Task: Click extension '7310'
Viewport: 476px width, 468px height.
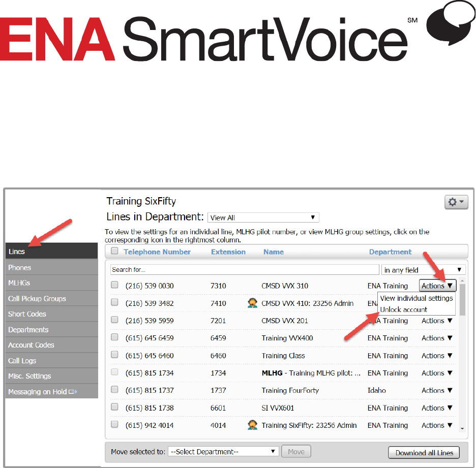Action: (218, 286)
